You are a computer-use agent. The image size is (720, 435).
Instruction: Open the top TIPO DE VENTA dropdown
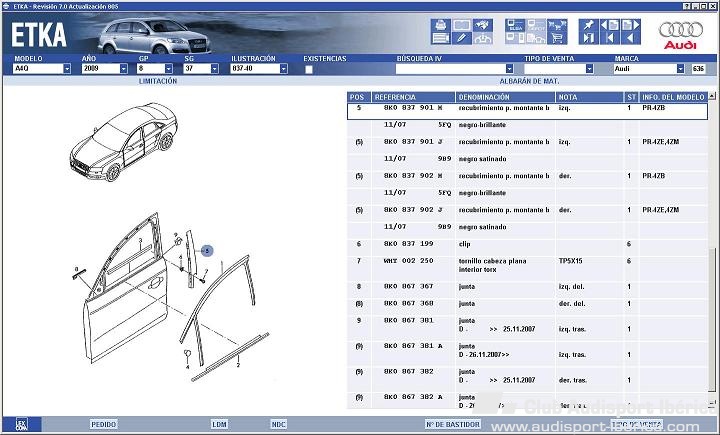[590, 69]
